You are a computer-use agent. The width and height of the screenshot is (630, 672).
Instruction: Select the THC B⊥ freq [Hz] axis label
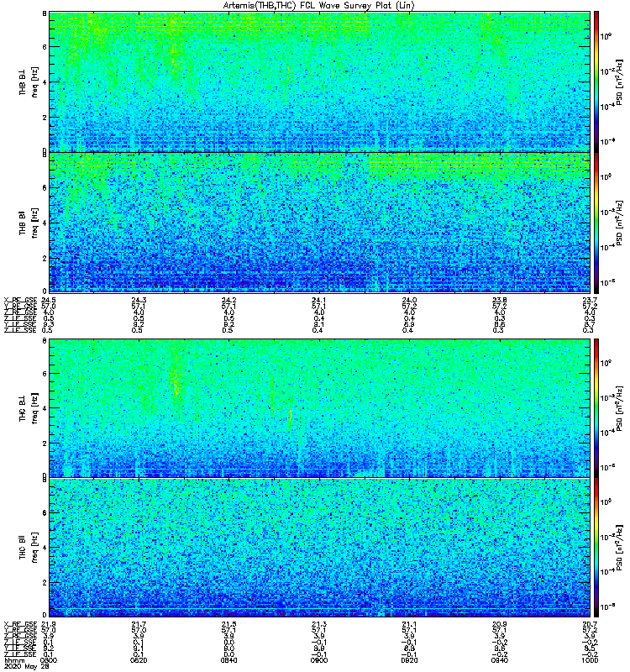pos(29,408)
